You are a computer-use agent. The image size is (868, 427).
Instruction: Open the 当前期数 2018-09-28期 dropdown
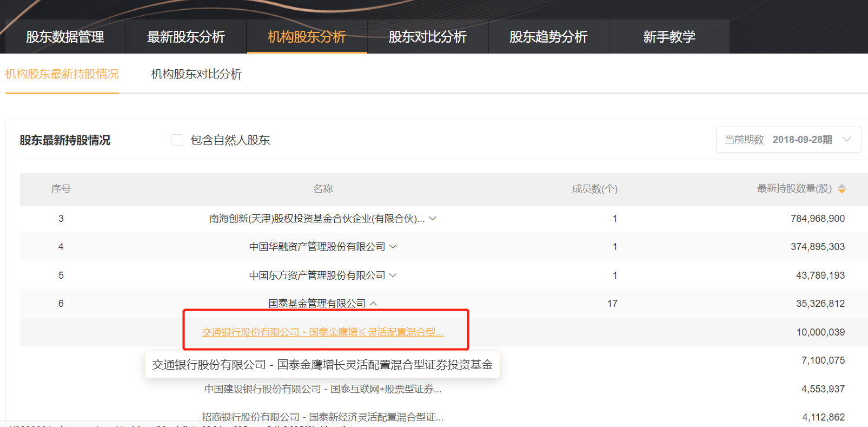(x=789, y=140)
